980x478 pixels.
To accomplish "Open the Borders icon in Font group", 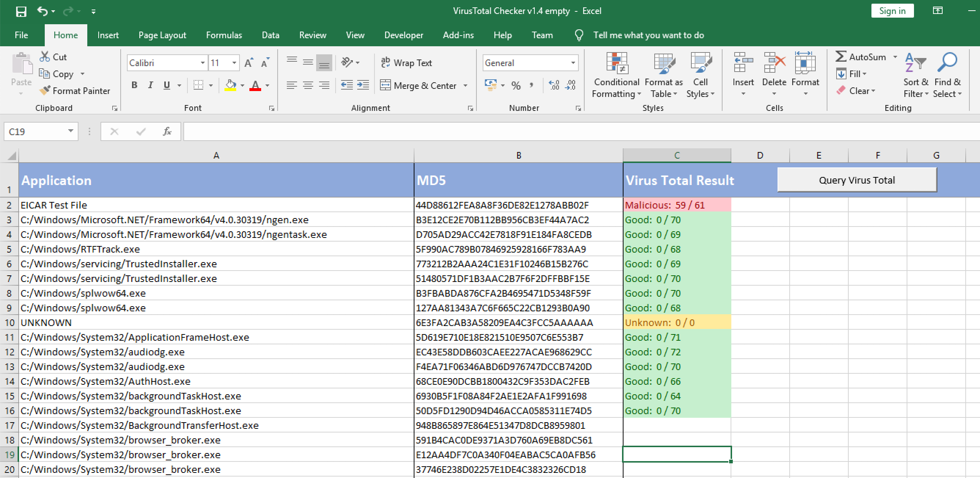I will tap(198, 85).
